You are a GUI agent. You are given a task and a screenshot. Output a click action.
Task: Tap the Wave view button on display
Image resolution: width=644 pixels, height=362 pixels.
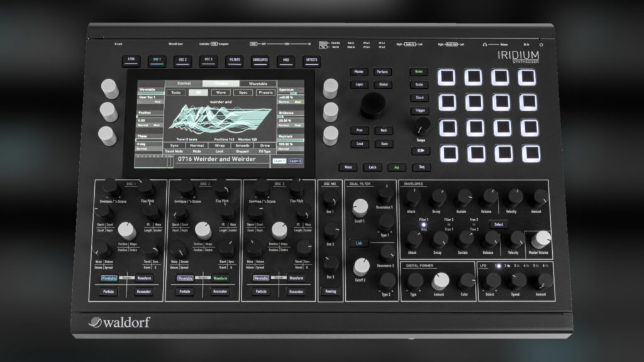[x=221, y=92]
